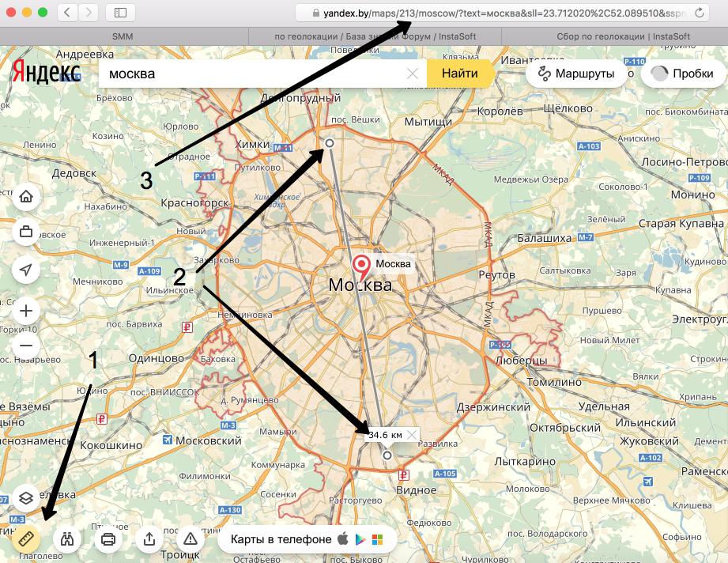728x563 pixels.
Task: Click the southern ruler endpoint near Видное
Action: pyautogui.click(x=387, y=455)
